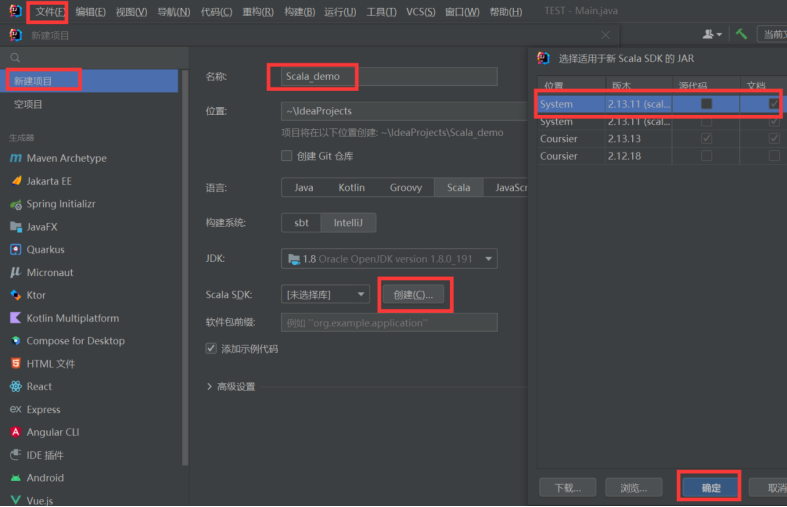Viewport: 787px width, 507px height.
Task: Open the 视图(V) menu
Action: [132, 12]
